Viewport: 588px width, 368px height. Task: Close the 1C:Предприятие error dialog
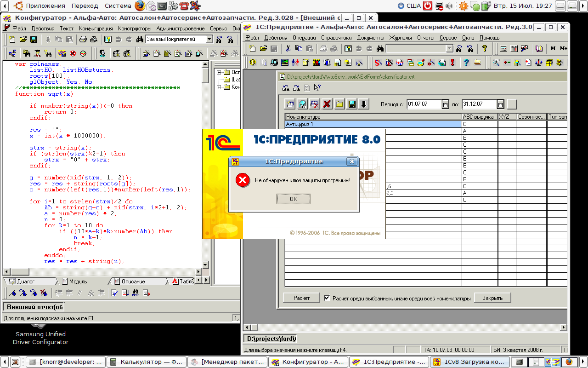pyautogui.click(x=351, y=161)
